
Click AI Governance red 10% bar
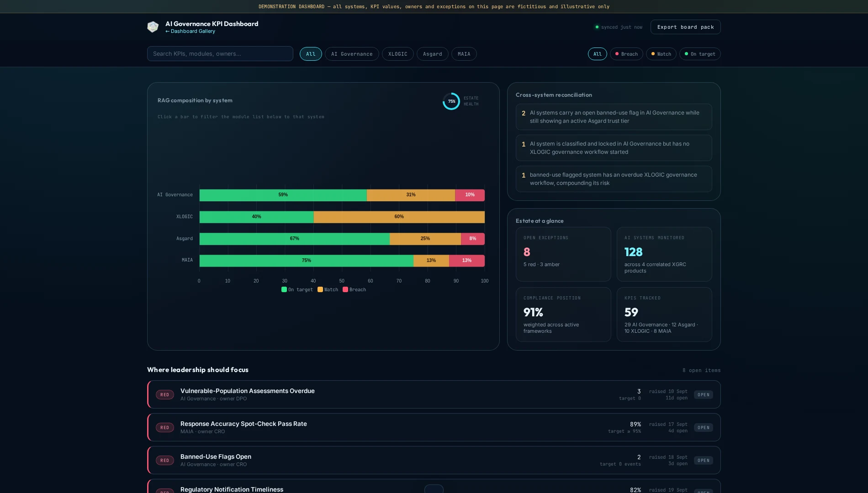point(470,195)
